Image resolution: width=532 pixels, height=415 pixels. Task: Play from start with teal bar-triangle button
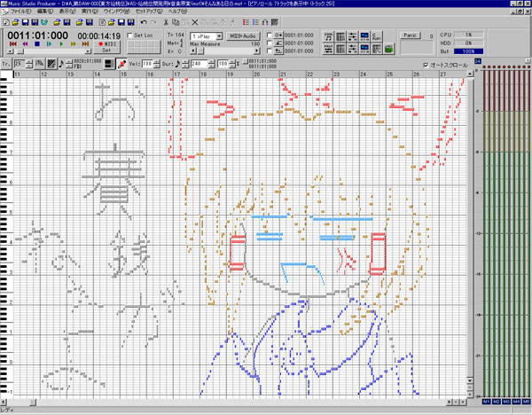[x=49, y=44]
